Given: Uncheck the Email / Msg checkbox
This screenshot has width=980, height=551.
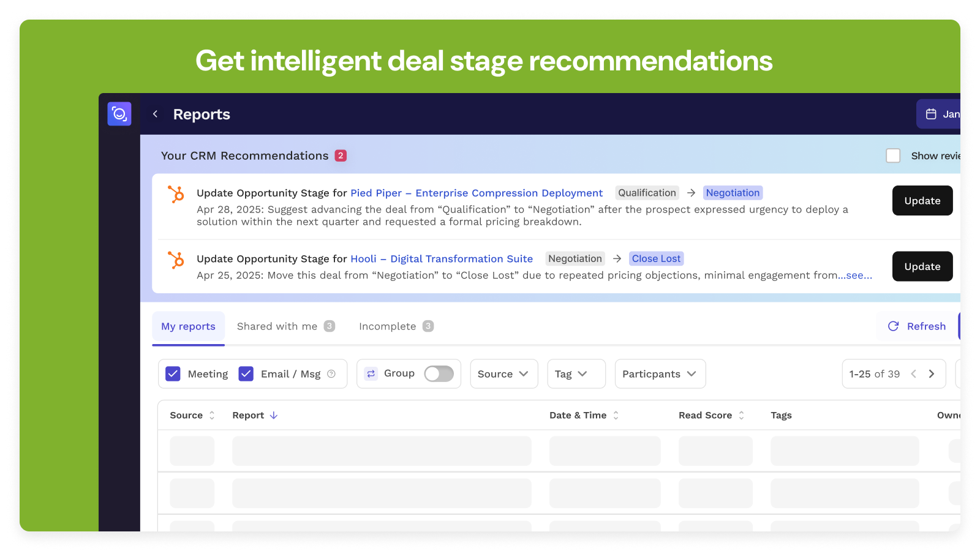Looking at the screenshot, I should 246,374.
